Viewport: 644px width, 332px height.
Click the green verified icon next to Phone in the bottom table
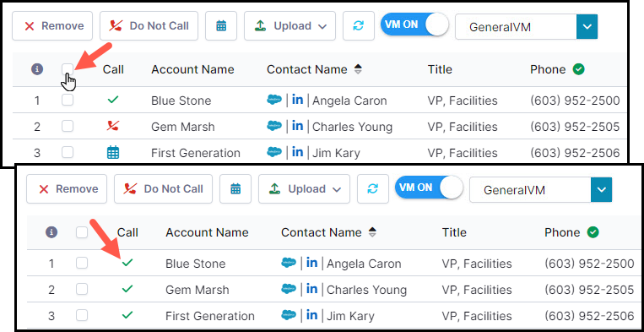593,232
